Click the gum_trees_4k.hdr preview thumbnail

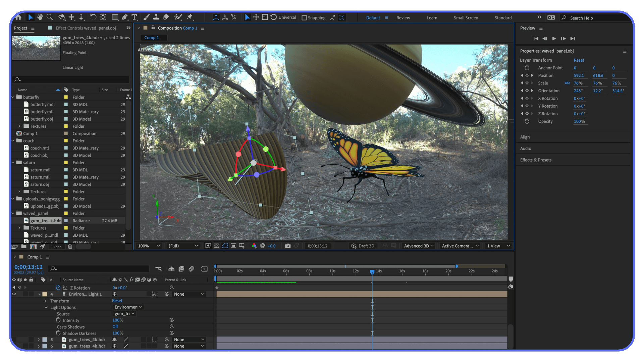36,48
